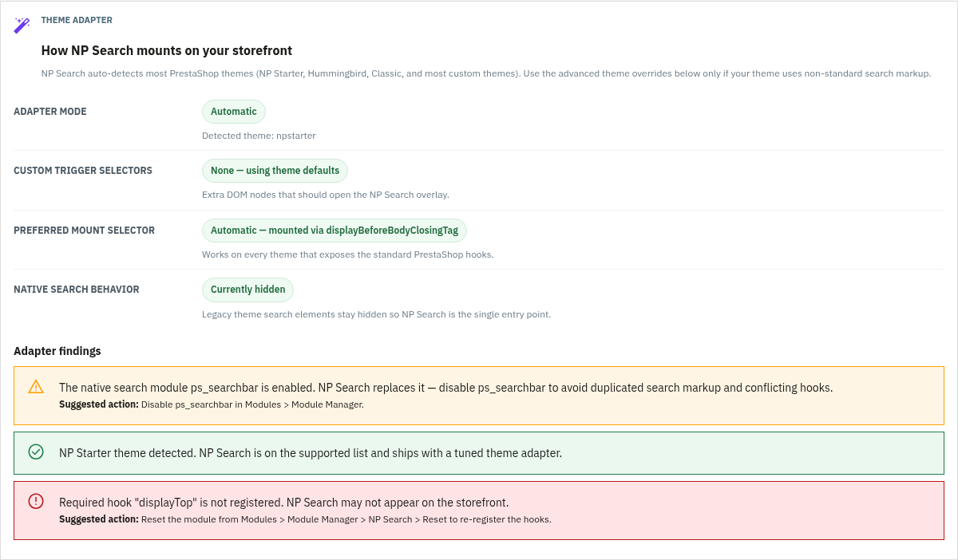This screenshot has width=958, height=560.
Task: Click the red exclamation circle icon
Action: tap(36, 501)
